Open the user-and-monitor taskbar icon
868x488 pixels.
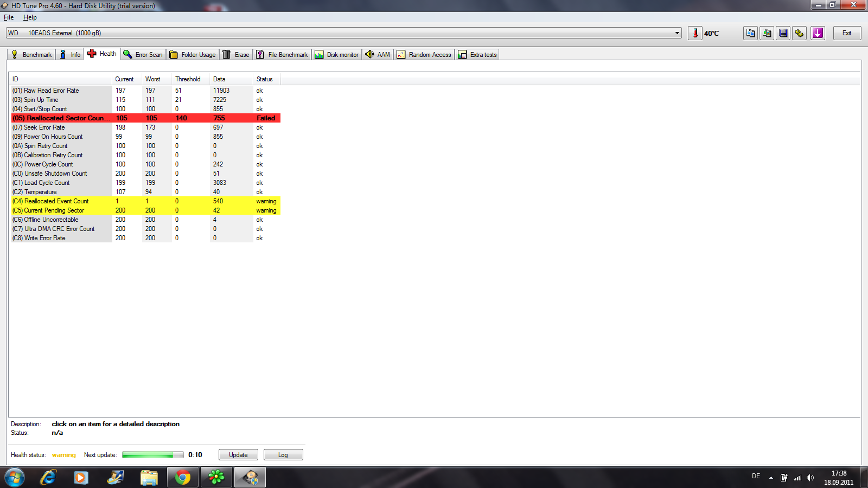click(x=115, y=477)
